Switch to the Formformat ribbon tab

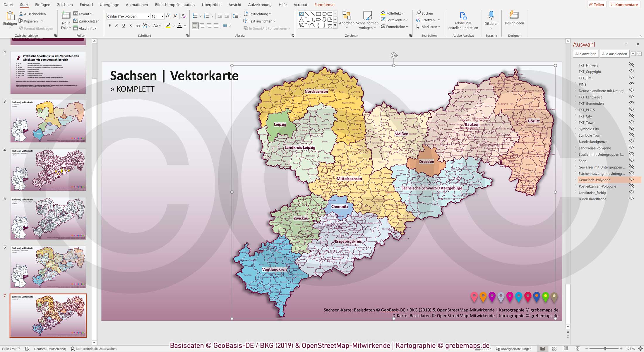tap(324, 5)
